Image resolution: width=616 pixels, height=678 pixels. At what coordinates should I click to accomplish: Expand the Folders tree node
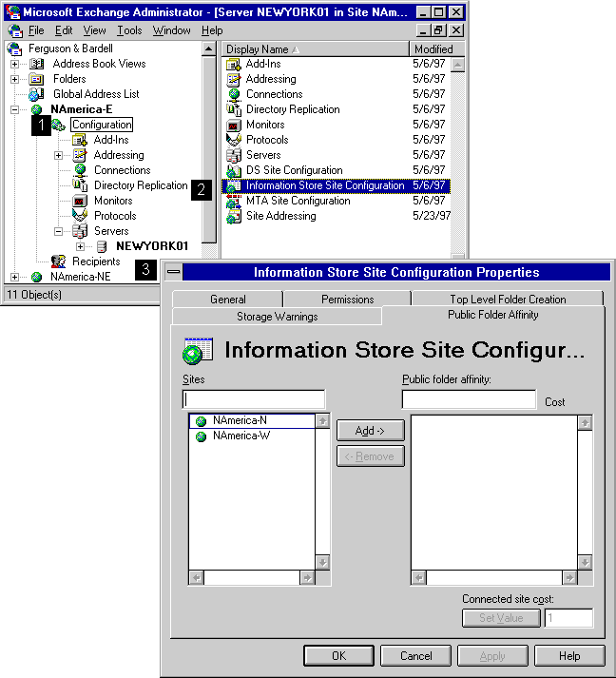pyautogui.click(x=14, y=80)
